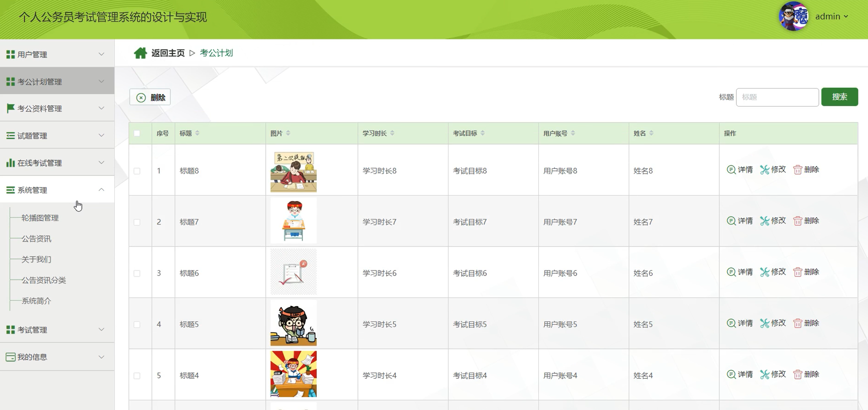Click the 考公计划 breadcrumb link
This screenshot has height=410, width=868.
coord(216,53)
